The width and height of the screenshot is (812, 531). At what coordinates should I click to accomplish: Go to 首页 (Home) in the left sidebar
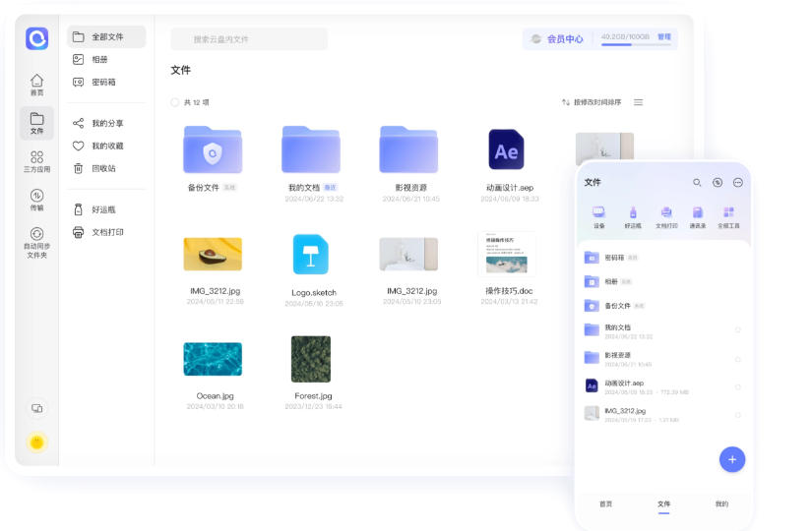(x=36, y=85)
